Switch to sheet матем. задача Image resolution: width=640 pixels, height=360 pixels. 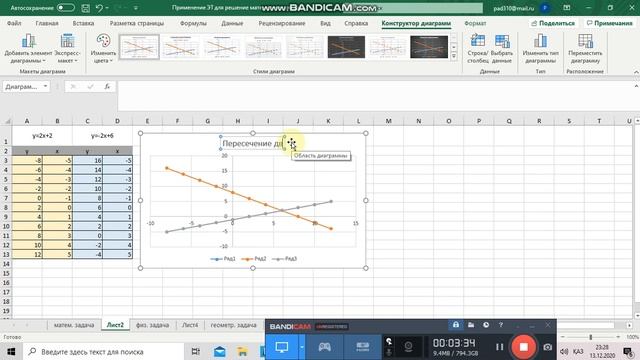click(x=74, y=325)
